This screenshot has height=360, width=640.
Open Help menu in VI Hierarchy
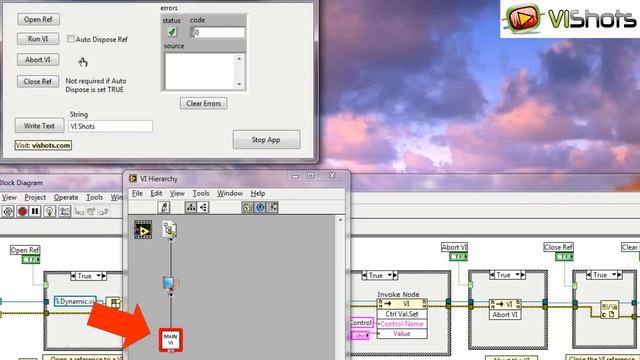tap(258, 193)
